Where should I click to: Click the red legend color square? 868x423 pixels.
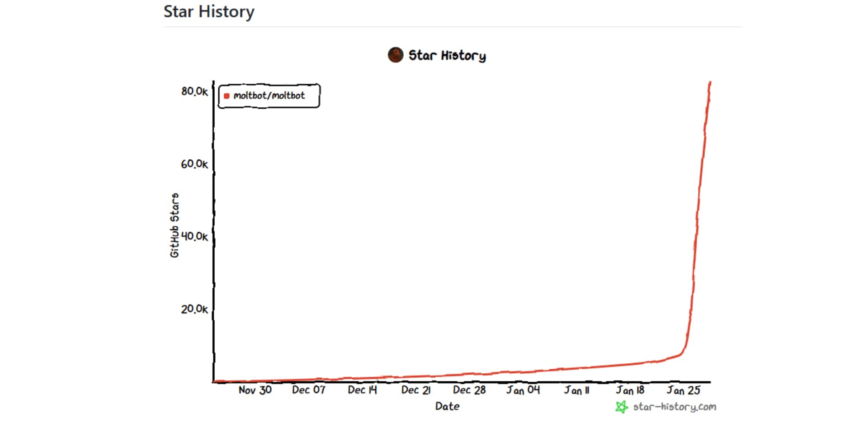pos(226,96)
